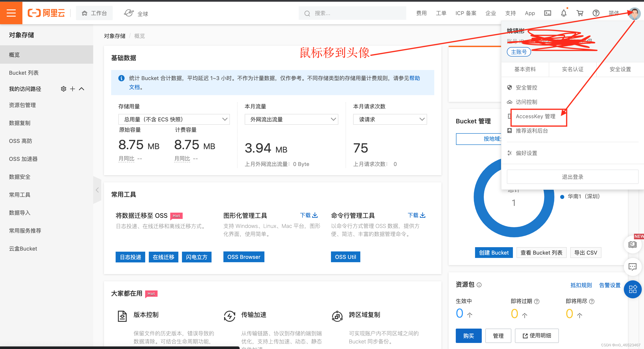Click 创建 Bucket button

(x=494, y=253)
